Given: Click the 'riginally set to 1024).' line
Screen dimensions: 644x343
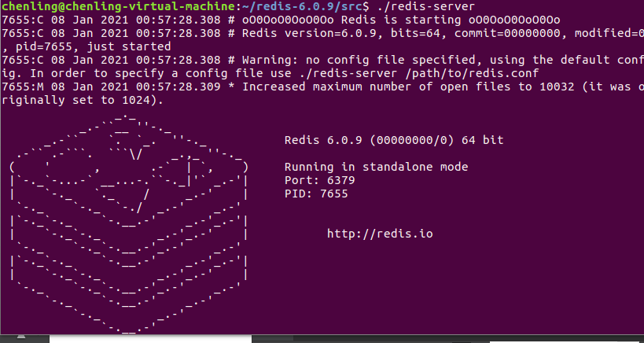Looking at the screenshot, I should (83, 100).
